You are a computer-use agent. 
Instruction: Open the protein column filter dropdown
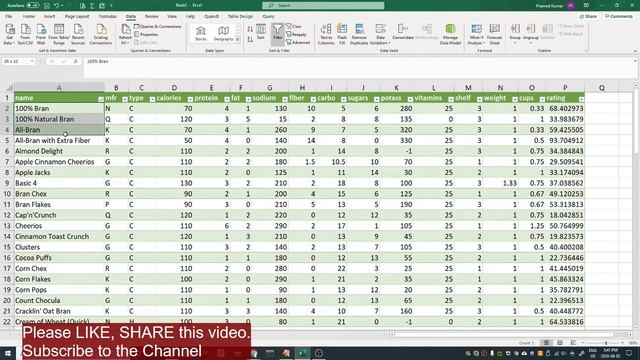tap(227, 99)
